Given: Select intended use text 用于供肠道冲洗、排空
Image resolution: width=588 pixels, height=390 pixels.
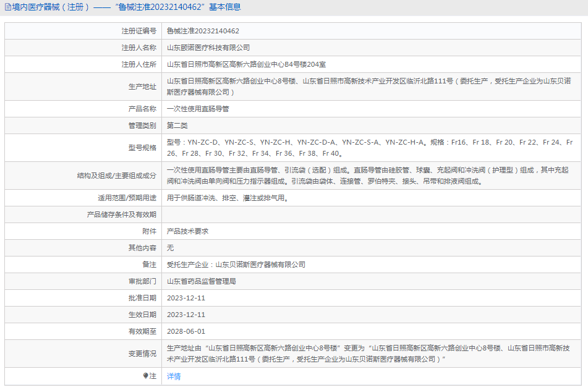Looking at the screenshot, I should click(x=228, y=198).
